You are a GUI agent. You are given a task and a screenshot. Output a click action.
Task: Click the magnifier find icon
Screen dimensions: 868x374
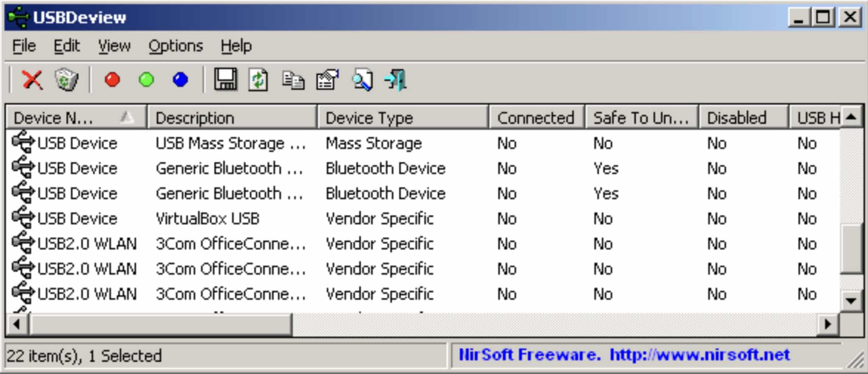click(362, 80)
